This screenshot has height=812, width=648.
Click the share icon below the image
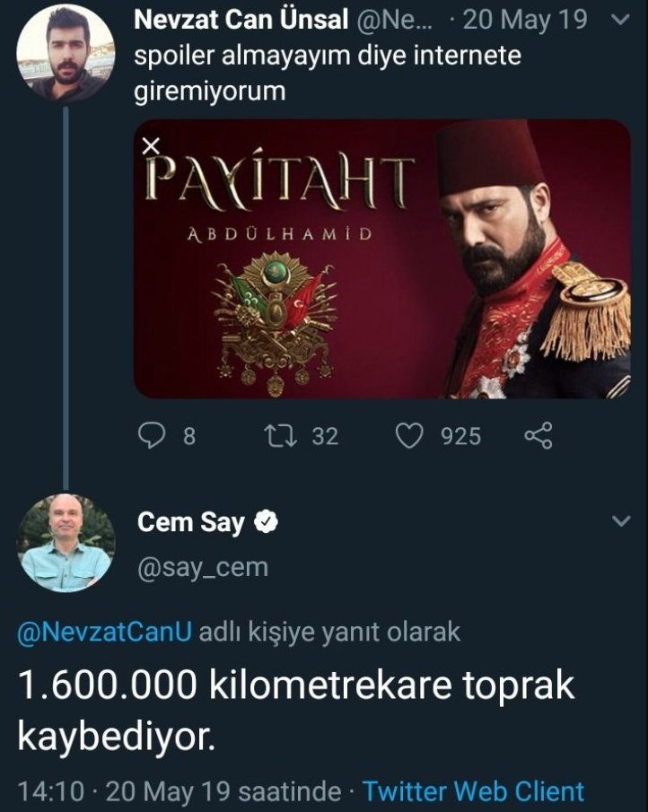tap(538, 436)
